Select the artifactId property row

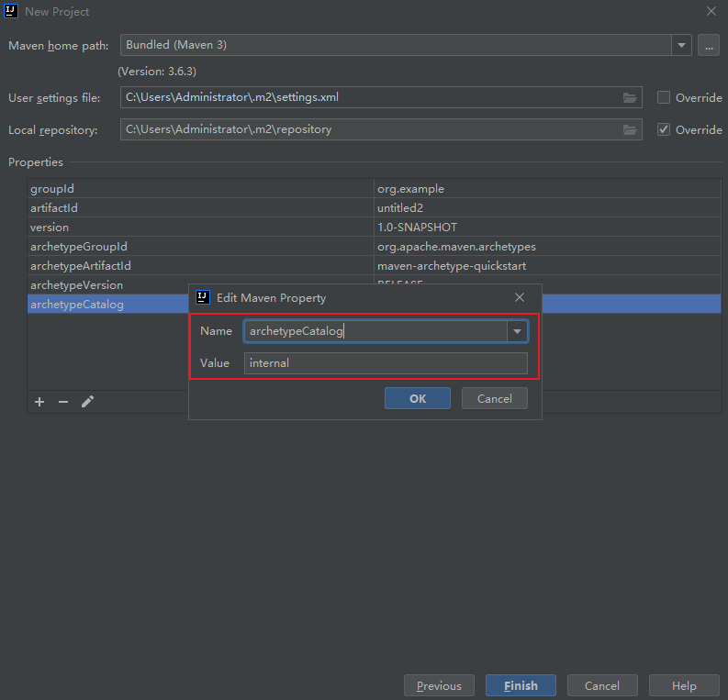click(374, 208)
